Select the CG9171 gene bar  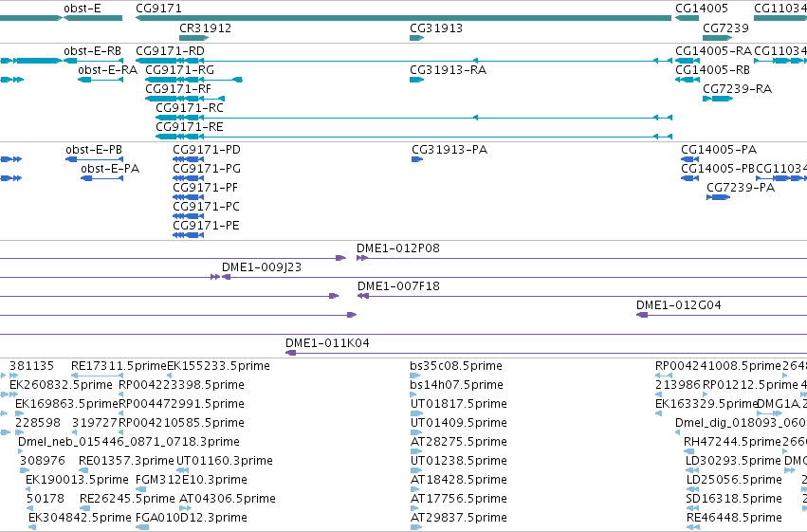coord(404,18)
